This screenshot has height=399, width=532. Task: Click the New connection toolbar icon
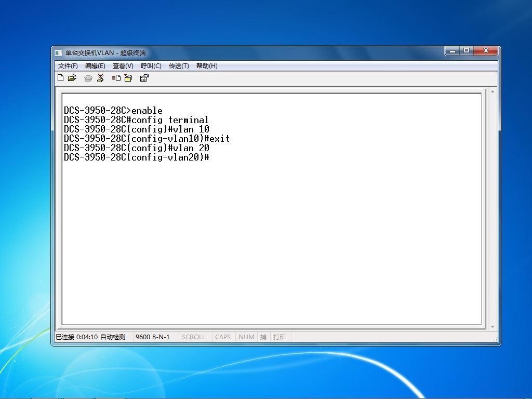point(60,78)
